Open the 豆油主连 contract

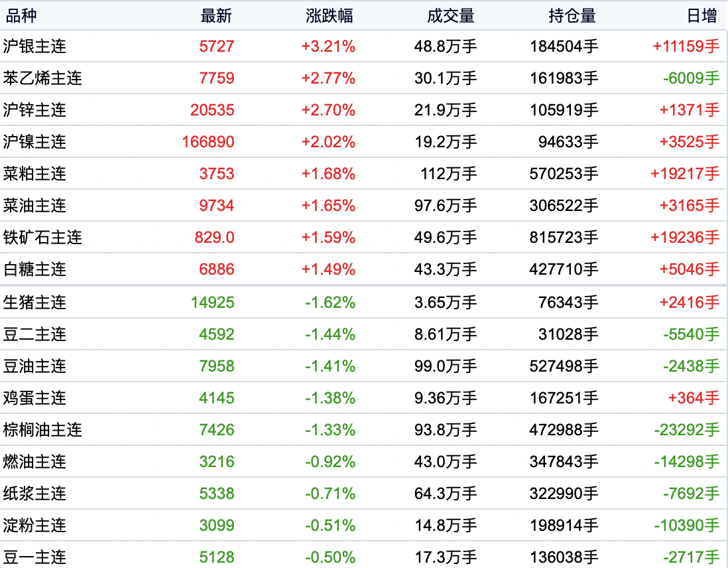[35, 366]
